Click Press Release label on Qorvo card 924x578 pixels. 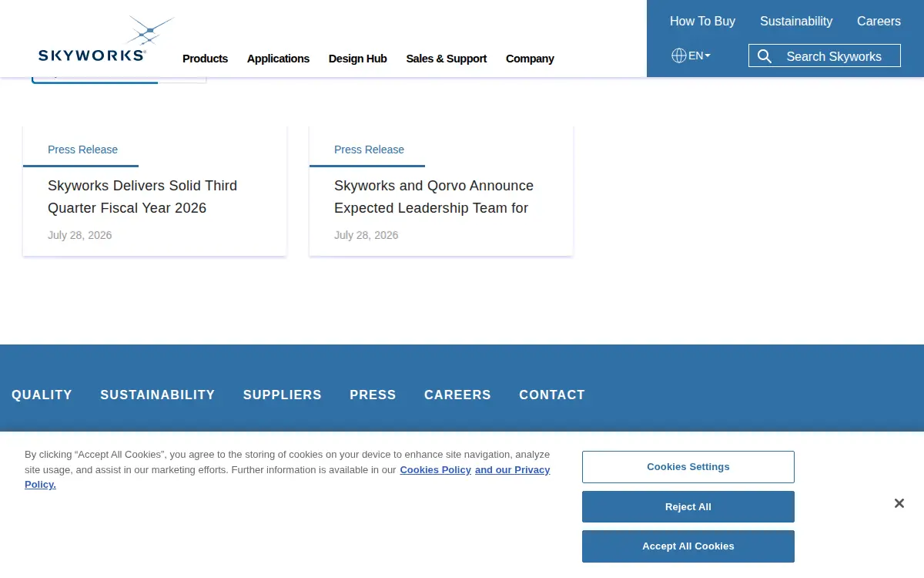[369, 150]
